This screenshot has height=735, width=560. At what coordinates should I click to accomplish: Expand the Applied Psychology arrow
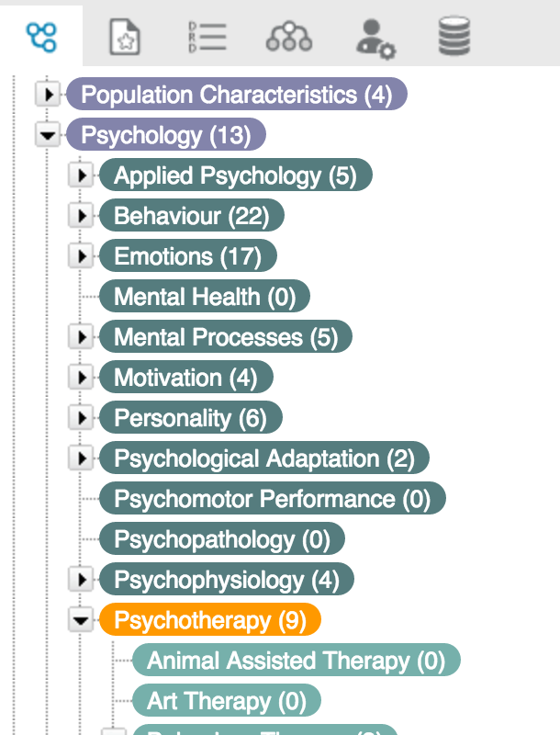[81, 175]
